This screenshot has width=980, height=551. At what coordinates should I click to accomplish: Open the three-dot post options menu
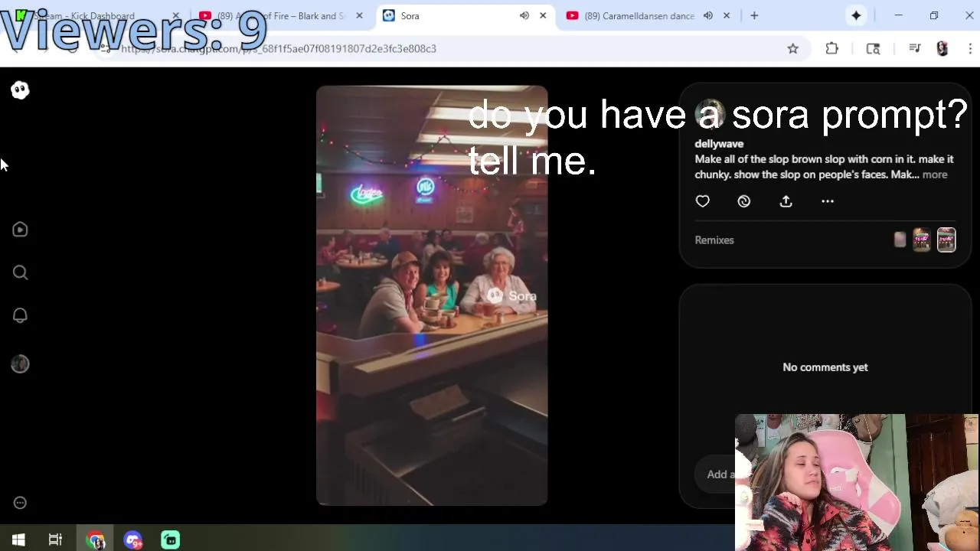pyautogui.click(x=828, y=201)
